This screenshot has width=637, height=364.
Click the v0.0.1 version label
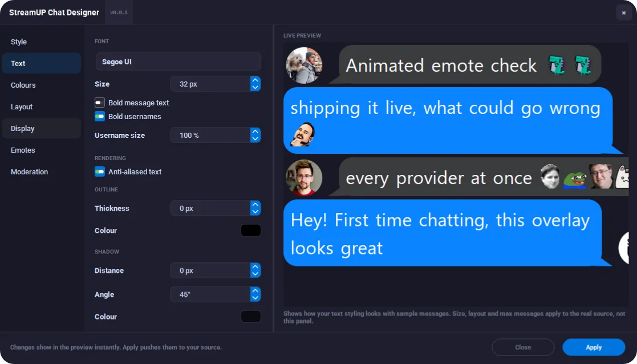[x=119, y=13]
